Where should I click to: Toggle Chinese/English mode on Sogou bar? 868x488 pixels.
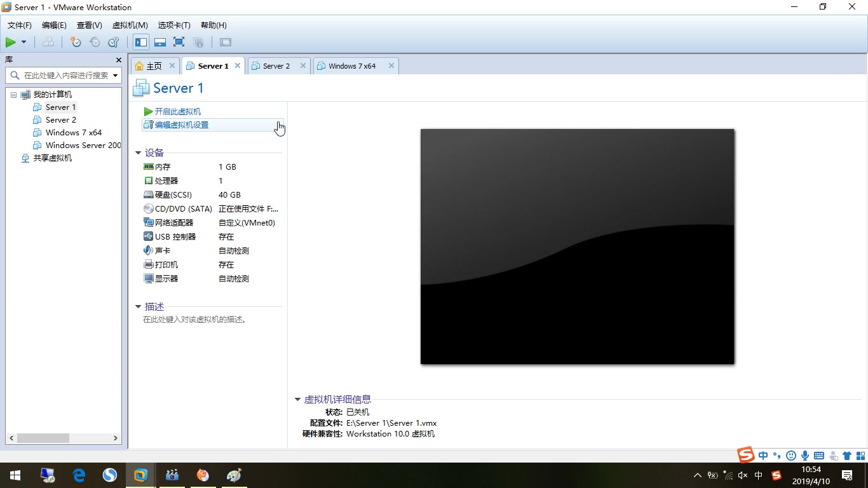click(x=763, y=456)
